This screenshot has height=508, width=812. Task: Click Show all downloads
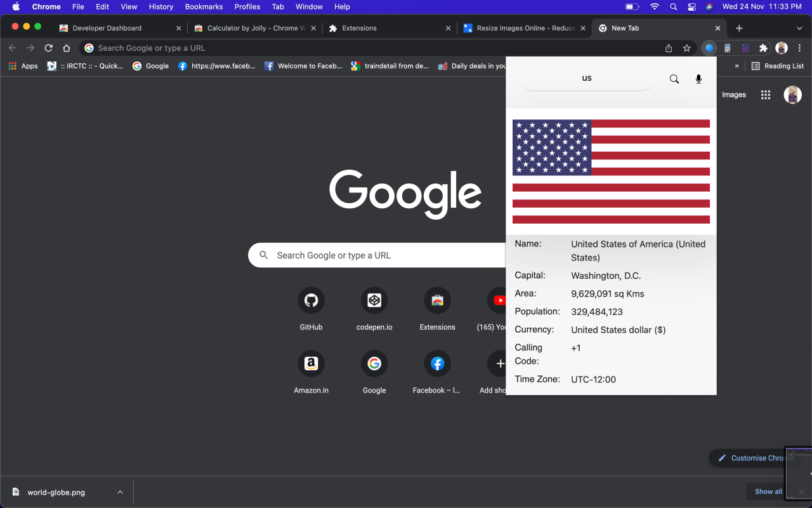click(x=768, y=491)
